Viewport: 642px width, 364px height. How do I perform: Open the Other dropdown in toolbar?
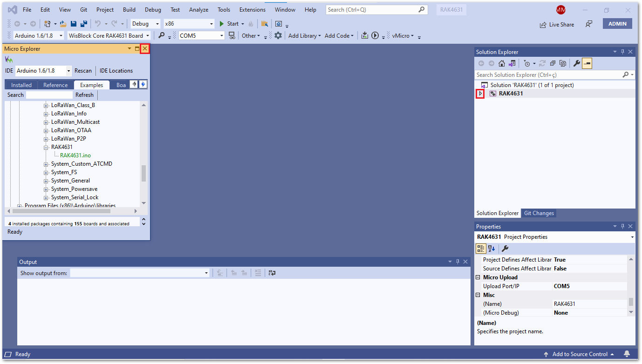click(x=251, y=36)
